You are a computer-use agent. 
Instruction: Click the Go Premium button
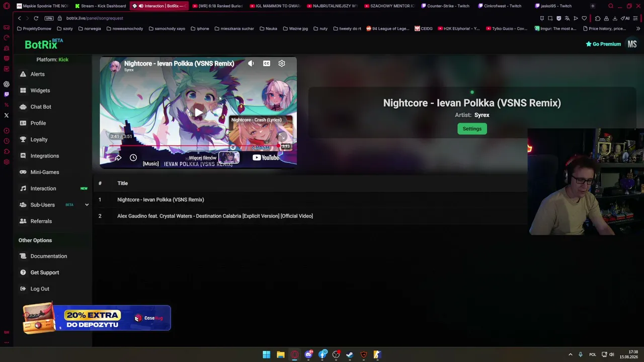click(603, 44)
